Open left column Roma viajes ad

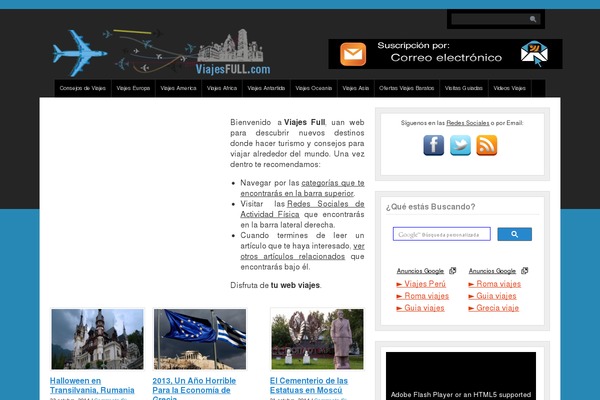click(x=422, y=296)
